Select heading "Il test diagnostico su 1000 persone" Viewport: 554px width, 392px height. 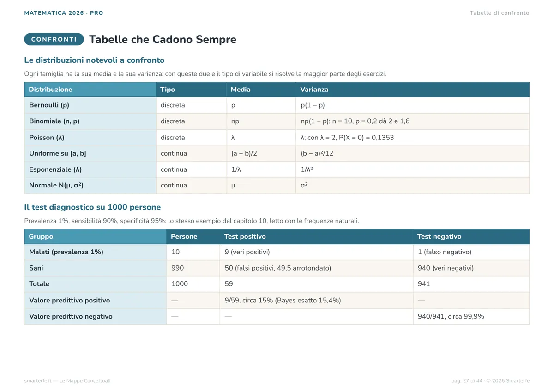point(92,207)
